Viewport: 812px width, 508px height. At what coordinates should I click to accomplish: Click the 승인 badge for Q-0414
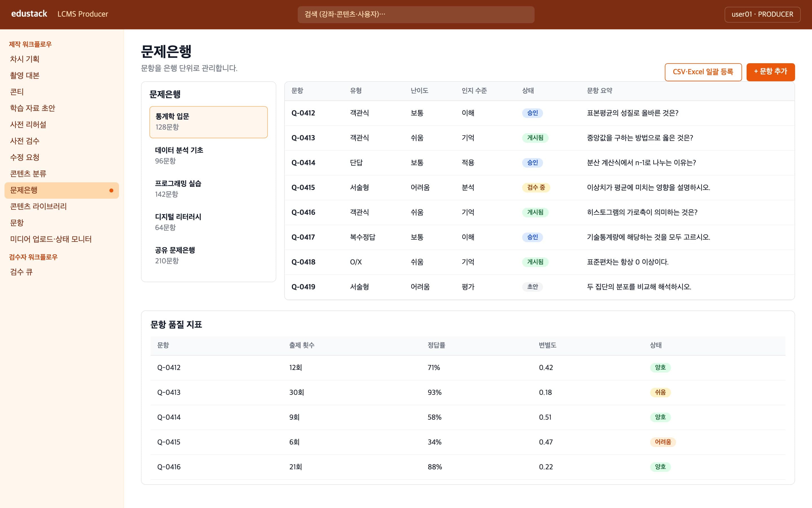[x=532, y=163]
